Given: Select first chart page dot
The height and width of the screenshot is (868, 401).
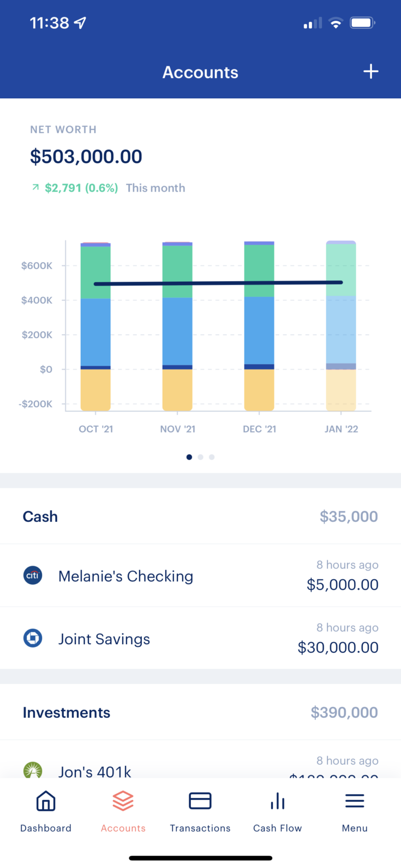Looking at the screenshot, I should [189, 457].
